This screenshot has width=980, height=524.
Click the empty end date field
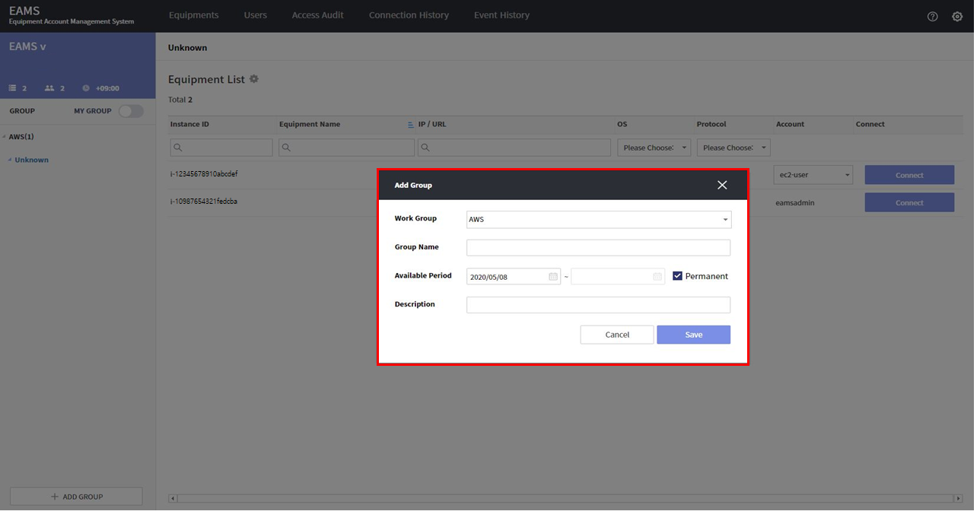618,277
